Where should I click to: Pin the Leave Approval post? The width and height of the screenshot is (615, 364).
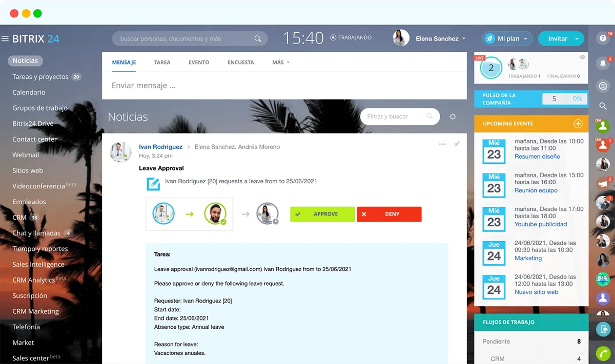click(x=457, y=144)
